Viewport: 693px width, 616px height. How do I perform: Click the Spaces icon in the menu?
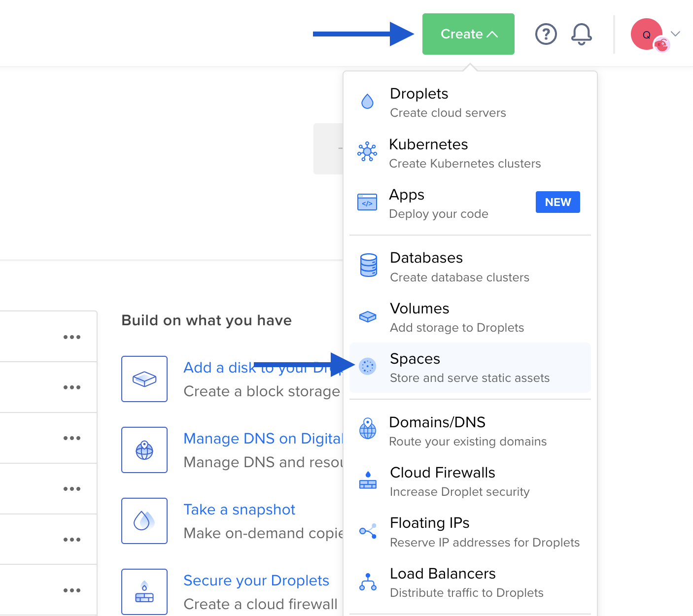pyautogui.click(x=367, y=367)
